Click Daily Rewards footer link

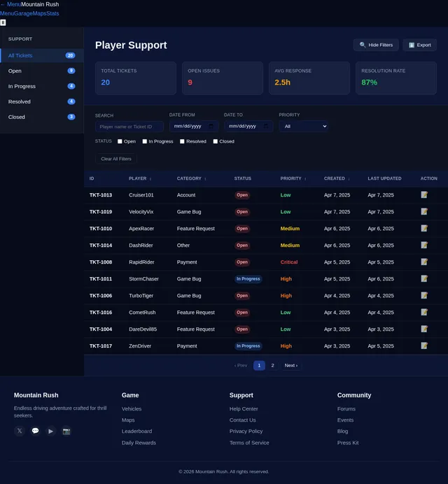click(139, 443)
